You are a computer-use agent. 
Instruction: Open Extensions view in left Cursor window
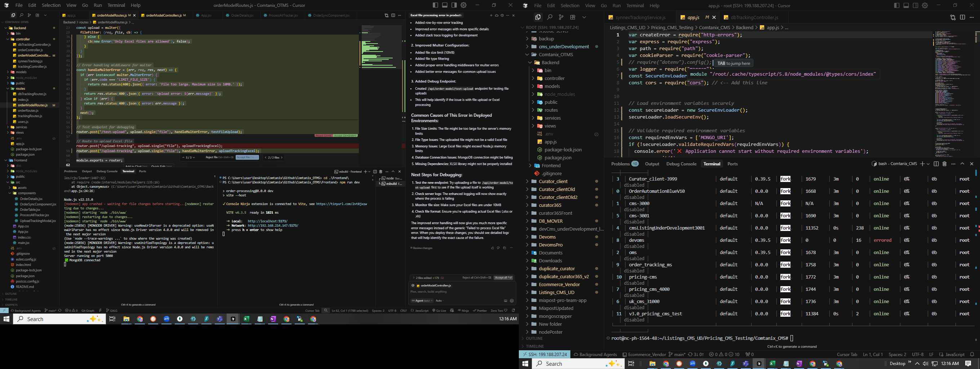click(x=37, y=15)
